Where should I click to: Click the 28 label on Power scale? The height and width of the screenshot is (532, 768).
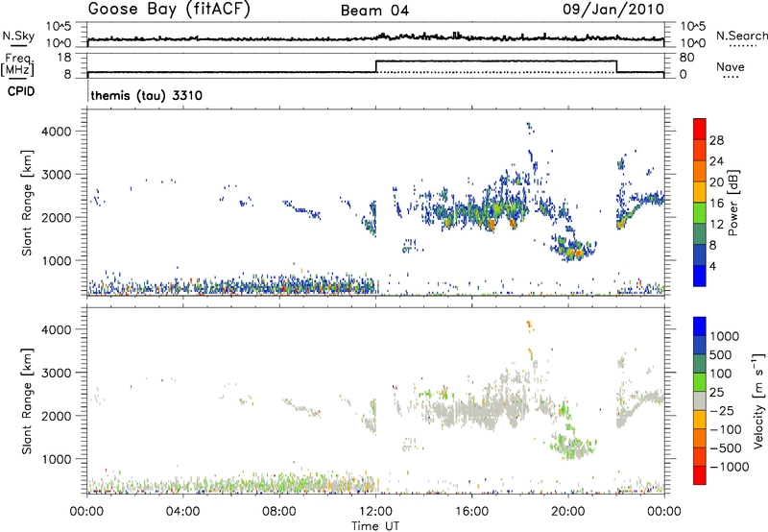click(716, 140)
